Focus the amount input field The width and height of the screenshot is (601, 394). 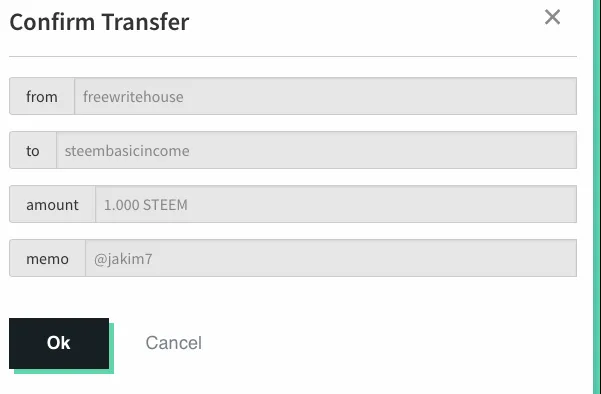coord(336,204)
